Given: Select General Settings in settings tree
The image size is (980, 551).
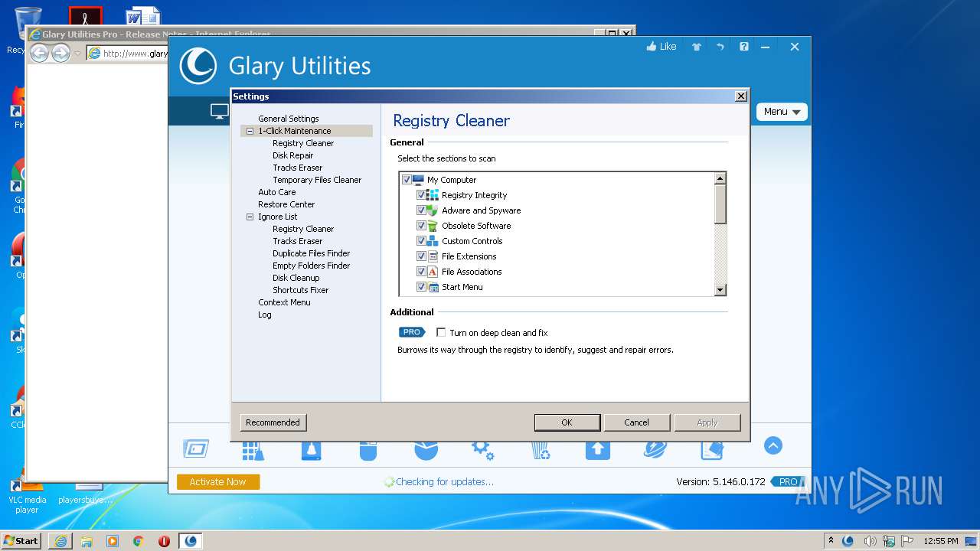Looking at the screenshot, I should tap(289, 119).
